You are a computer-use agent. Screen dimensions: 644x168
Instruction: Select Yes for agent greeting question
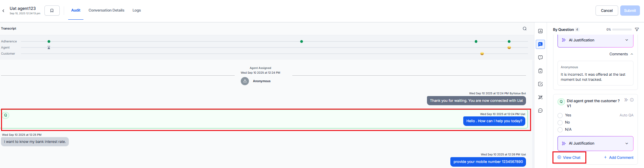[560, 115]
